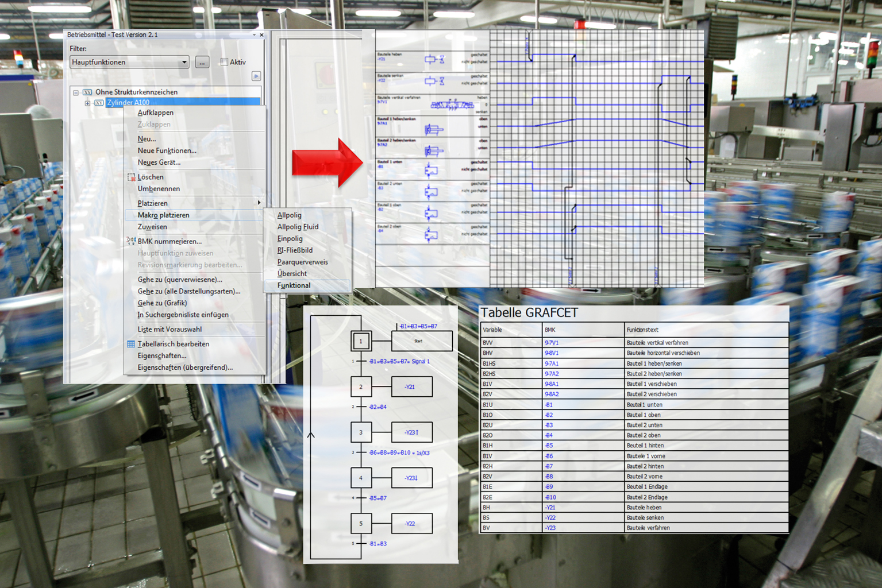Choose Neu... from the context menu

click(147, 139)
